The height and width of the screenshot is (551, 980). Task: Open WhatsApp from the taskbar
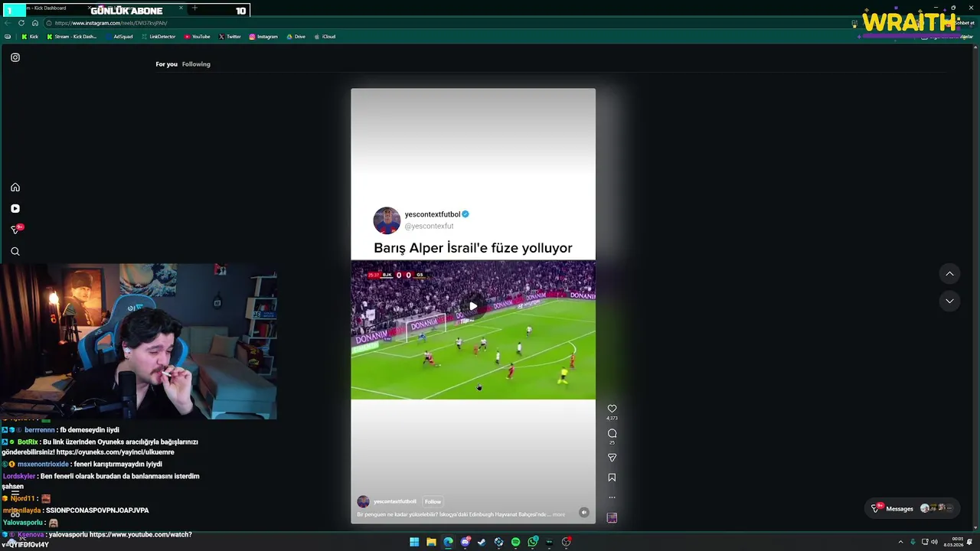click(532, 542)
